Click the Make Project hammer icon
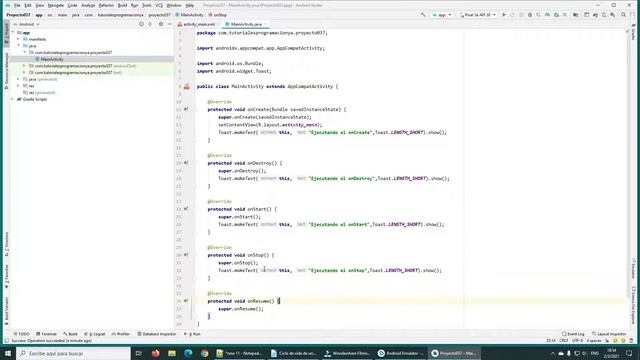 point(423,15)
